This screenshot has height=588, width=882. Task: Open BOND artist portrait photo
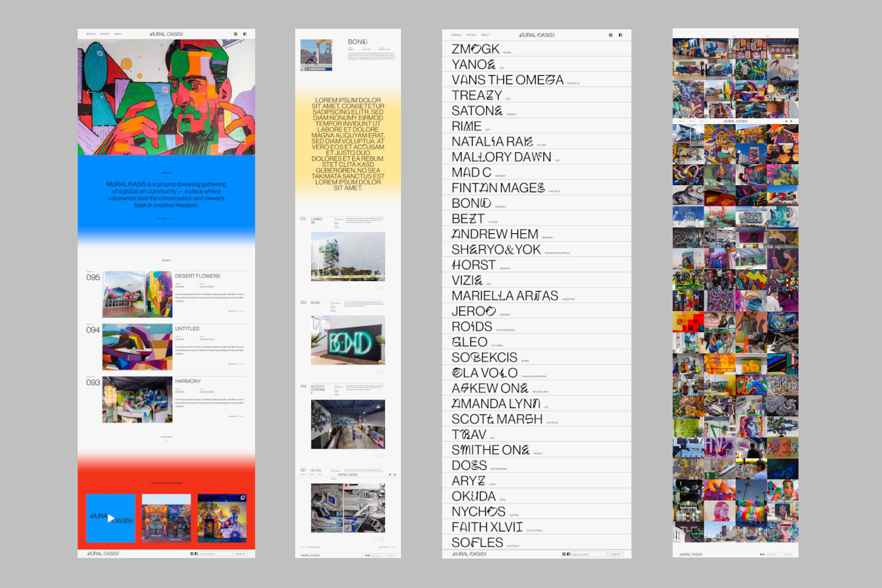tap(316, 55)
